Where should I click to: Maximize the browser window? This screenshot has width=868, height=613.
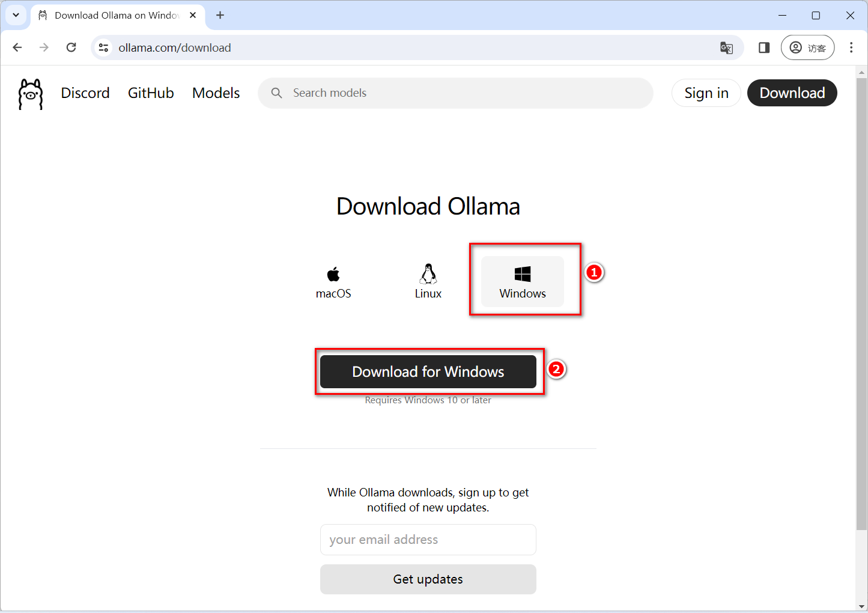tap(816, 15)
